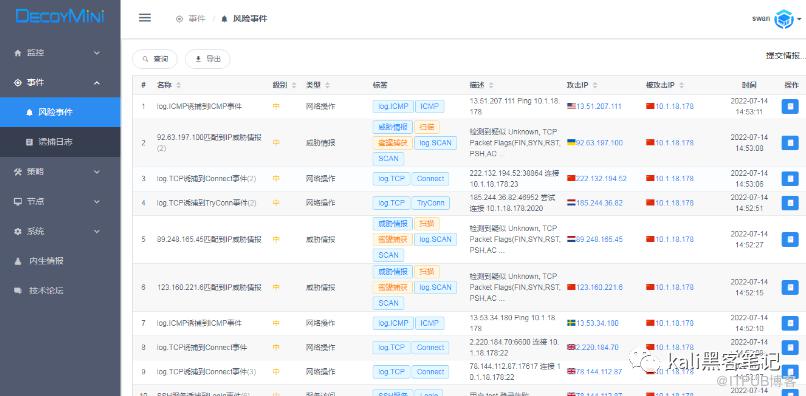Click the target icon beside the second sidebar item
This screenshot has width=806, height=396.
pyautogui.click(x=18, y=82)
